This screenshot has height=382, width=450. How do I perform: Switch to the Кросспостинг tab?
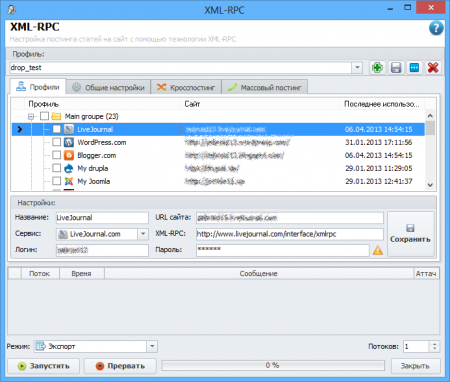186,87
